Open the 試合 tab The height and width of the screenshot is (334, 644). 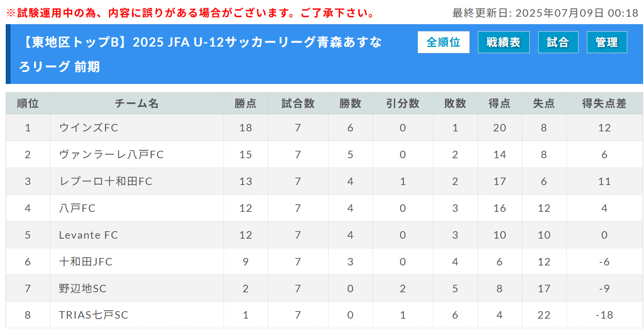(558, 42)
